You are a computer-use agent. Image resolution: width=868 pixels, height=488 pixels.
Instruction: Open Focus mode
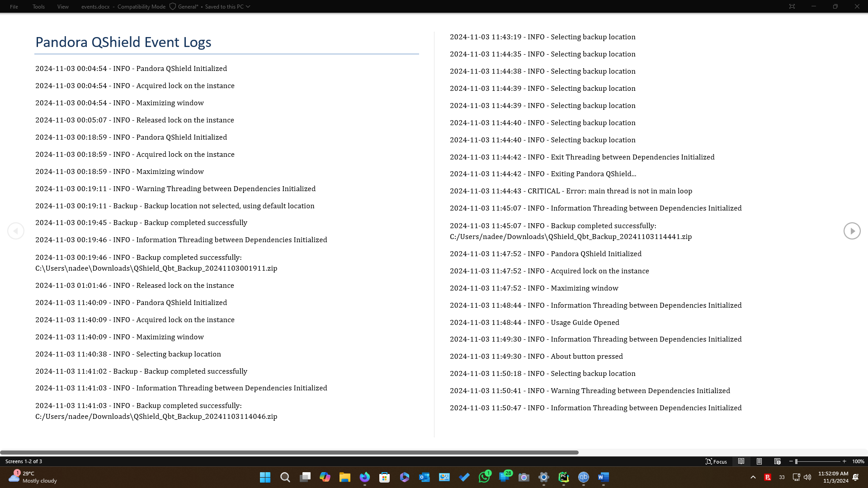717,461
